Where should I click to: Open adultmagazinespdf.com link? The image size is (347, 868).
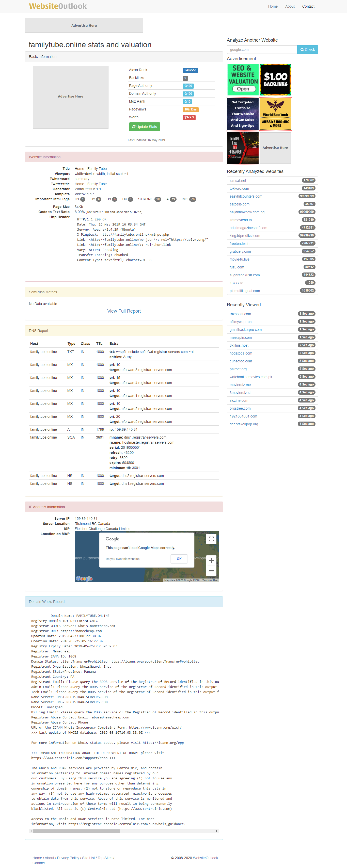248,228
